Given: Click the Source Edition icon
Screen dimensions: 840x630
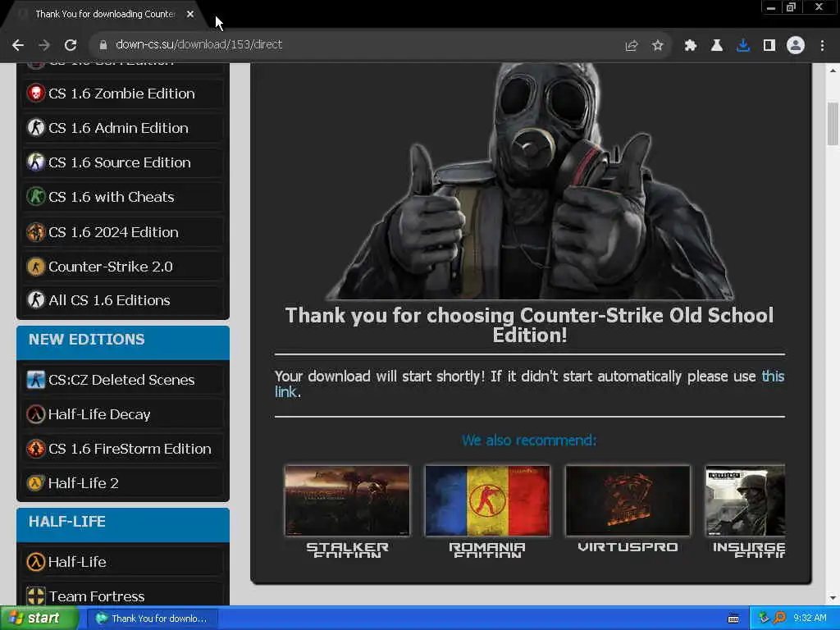Looking at the screenshot, I should (36, 162).
